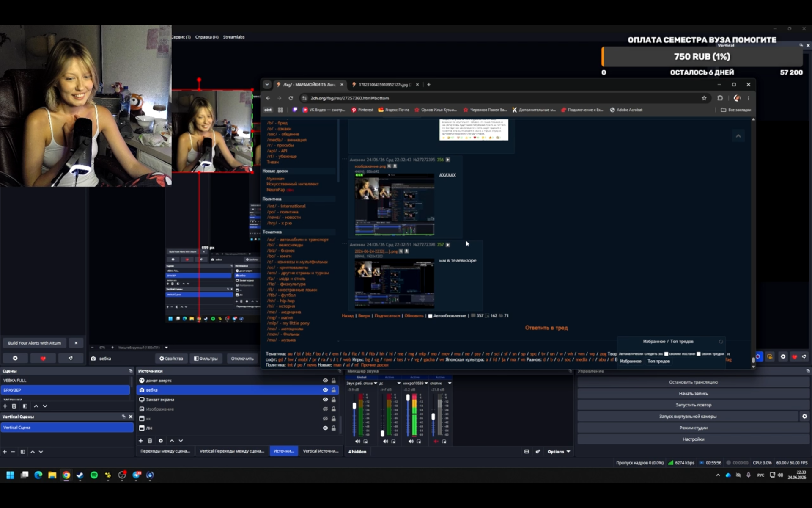Screen dimensions: 812x508
Task: Unlock the донат алертс source
Action: click(x=334, y=380)
